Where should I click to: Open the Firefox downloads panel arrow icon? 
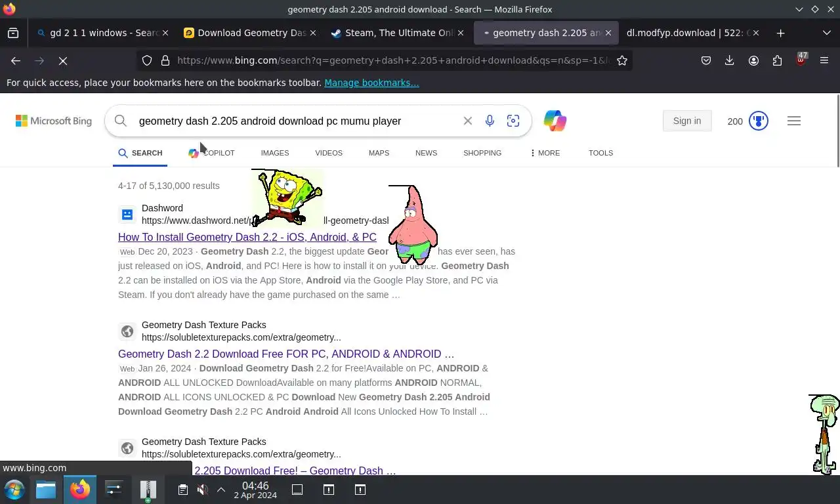click(x=729, y=60)
